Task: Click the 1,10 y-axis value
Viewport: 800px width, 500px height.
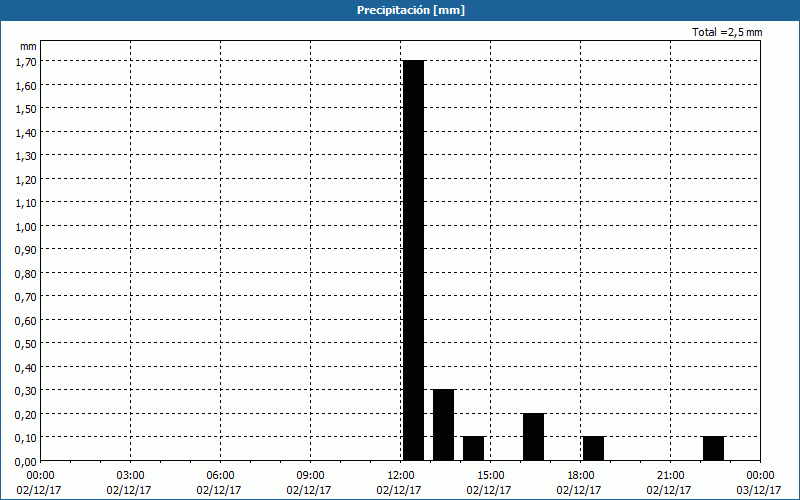Action: pyautogui.click(x=26, y=203)
